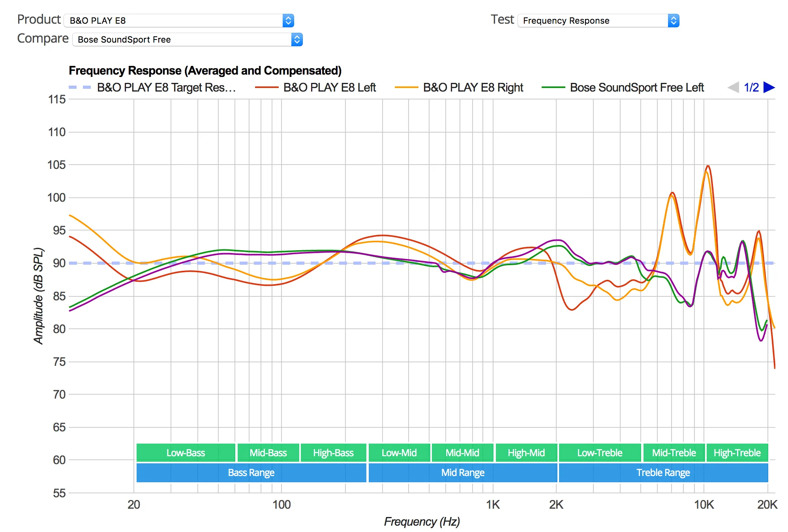This screenshot has height=532, width=788.
Task: Select the Low-Mid band label
Action: pyautogui.click(x=399, y=453)
